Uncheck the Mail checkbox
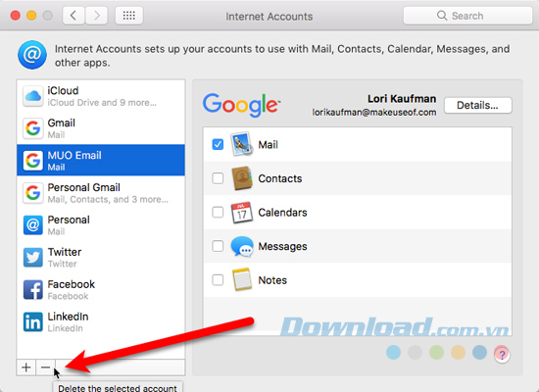Image resolution: width=539 pixels, height=392 pixels. [x=218, y=144]
